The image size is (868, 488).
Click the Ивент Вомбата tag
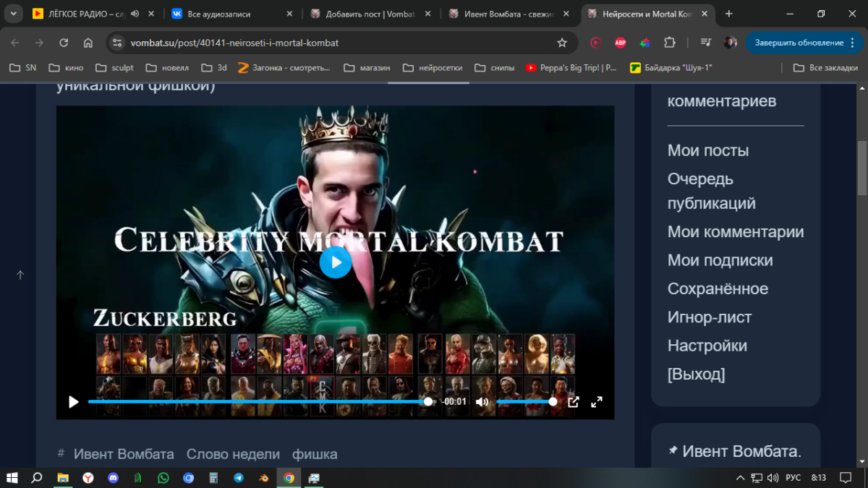point(124,454)
